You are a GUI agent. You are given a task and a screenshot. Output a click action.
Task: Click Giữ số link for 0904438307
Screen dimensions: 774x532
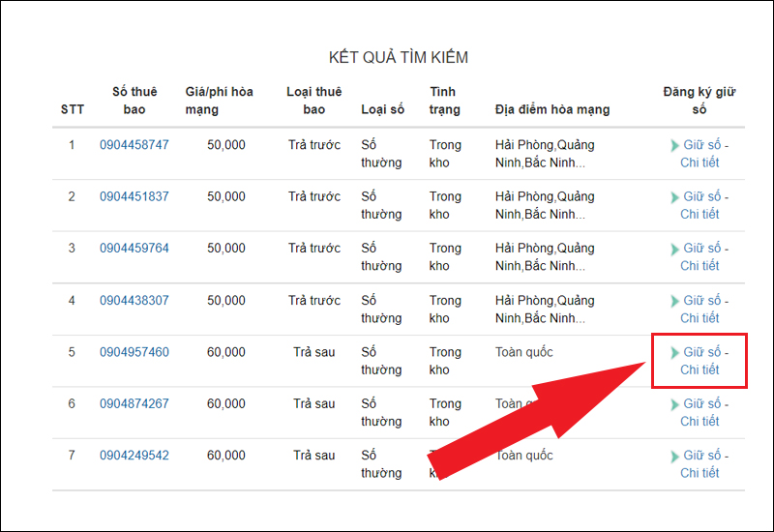point(702,301)
